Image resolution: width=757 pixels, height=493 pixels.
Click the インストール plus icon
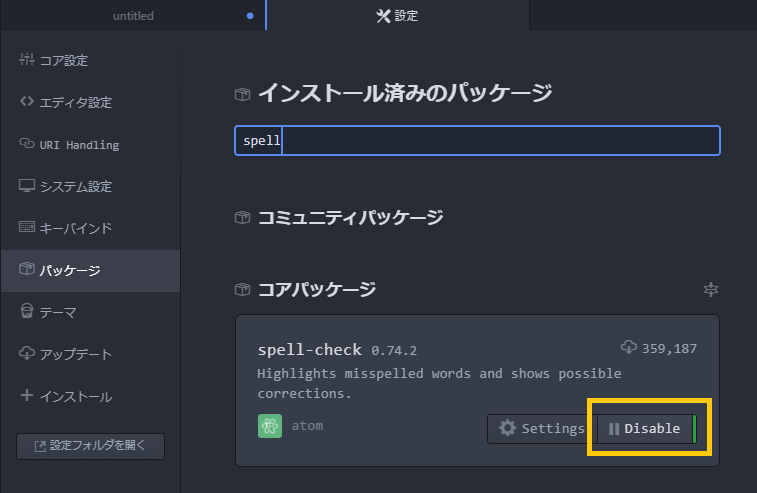[27, 395]
